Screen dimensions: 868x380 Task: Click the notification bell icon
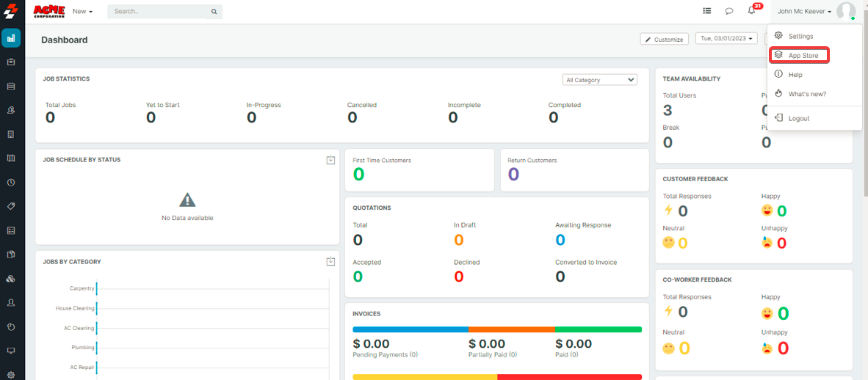click(751, 11)
